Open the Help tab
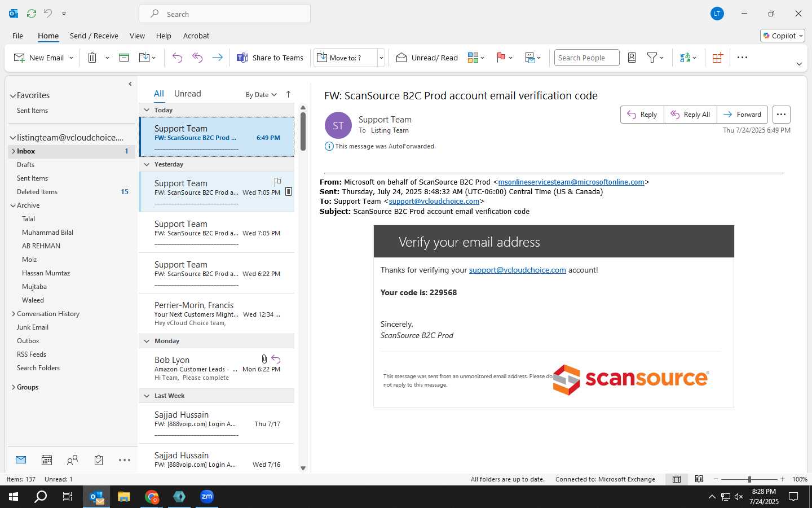This screenshot has height=508, width=812. click(x=164, y=36)
